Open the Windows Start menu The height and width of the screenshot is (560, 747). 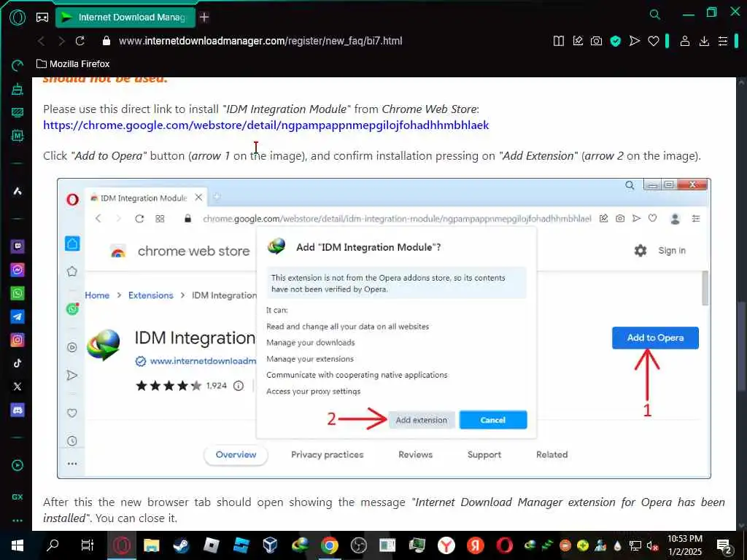pos(18,545)
